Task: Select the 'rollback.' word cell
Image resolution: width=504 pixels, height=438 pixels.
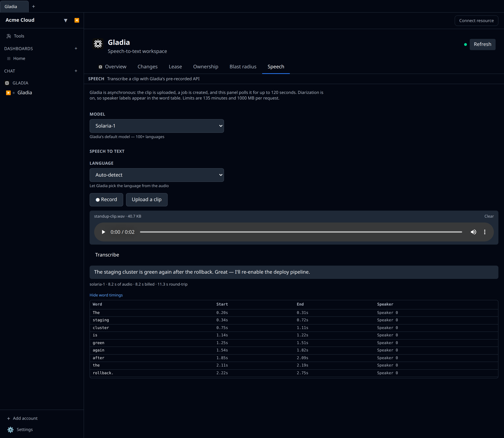Action: pyautogui.click(x=103, y=373)
